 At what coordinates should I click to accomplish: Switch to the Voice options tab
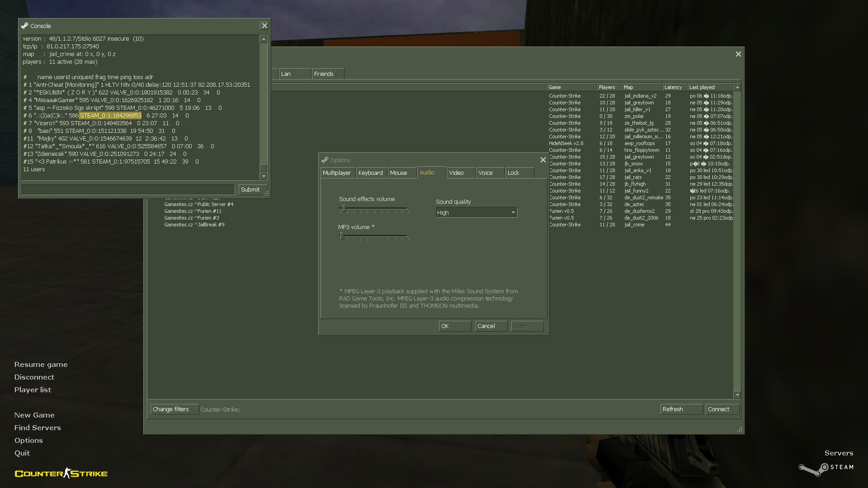(489, 173)
